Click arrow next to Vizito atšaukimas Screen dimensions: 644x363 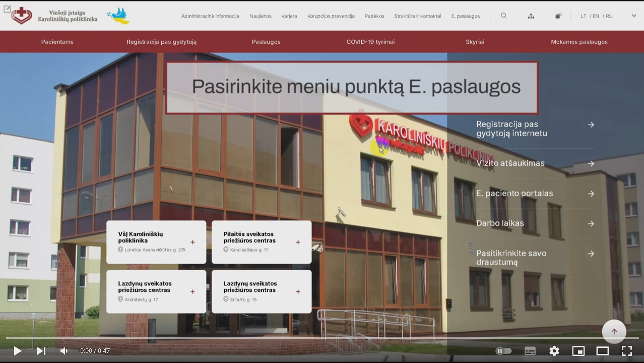591,164
